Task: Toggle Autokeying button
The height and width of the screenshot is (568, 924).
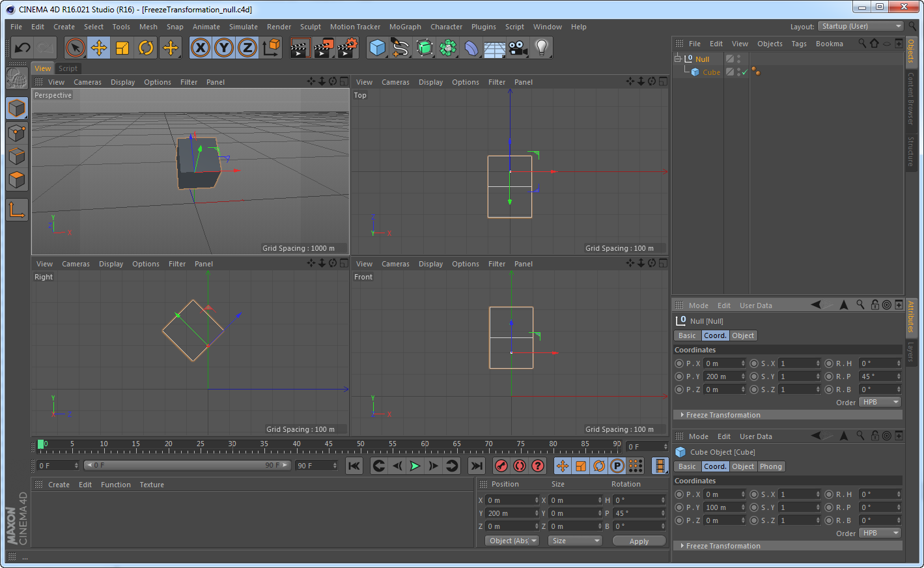Action: pyautogui.click(x=520, y=466)
